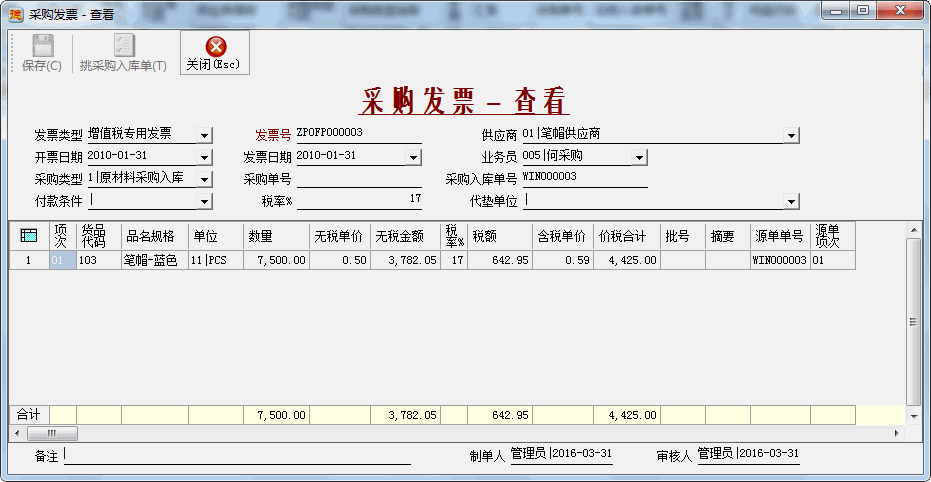The image size is (931, 482).
Task: Click the 审核人 field 管理员
Action: (748, 454)
